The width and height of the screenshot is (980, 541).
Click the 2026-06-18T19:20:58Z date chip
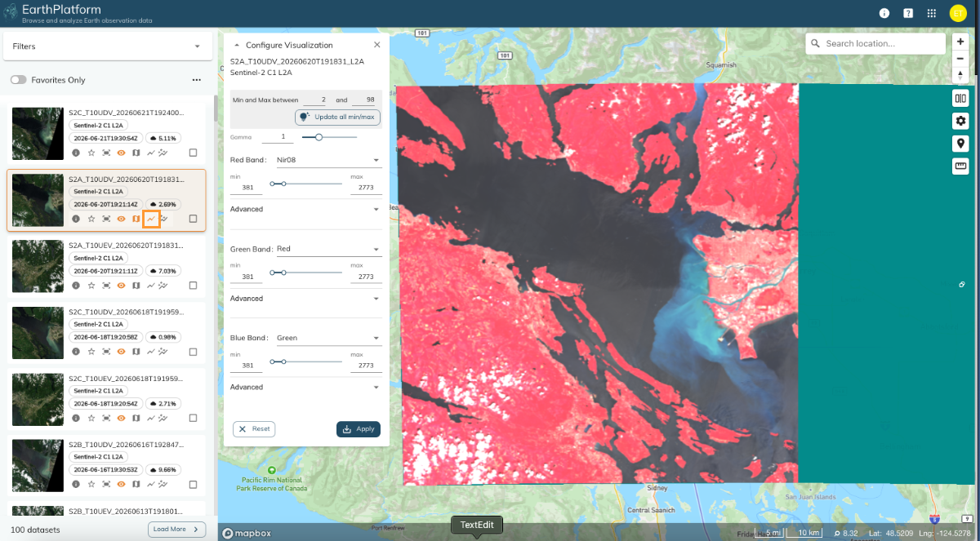(x=106, y=336)
